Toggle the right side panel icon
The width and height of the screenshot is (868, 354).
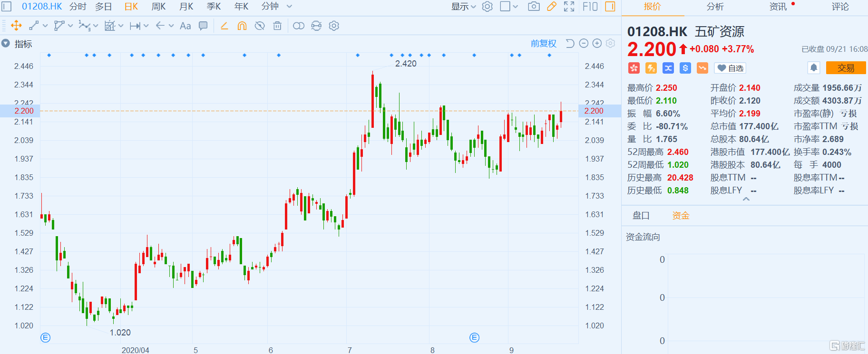pyautogui.click(x=610, y=7)
